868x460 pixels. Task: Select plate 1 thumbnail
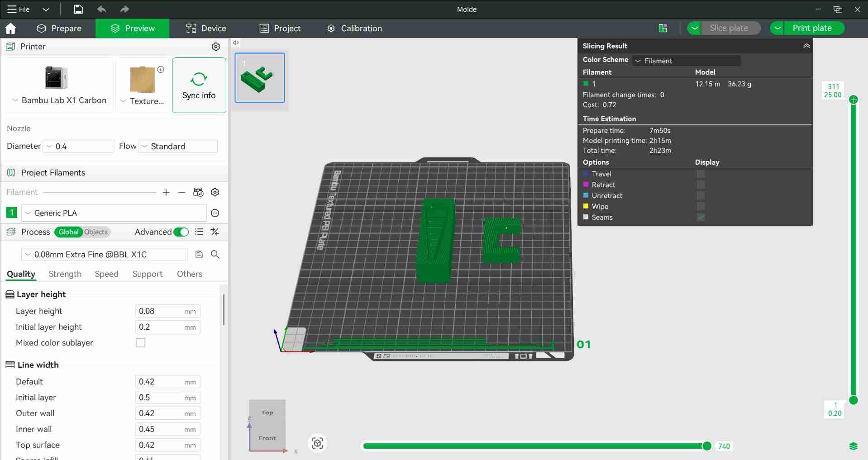coord(260,78)
